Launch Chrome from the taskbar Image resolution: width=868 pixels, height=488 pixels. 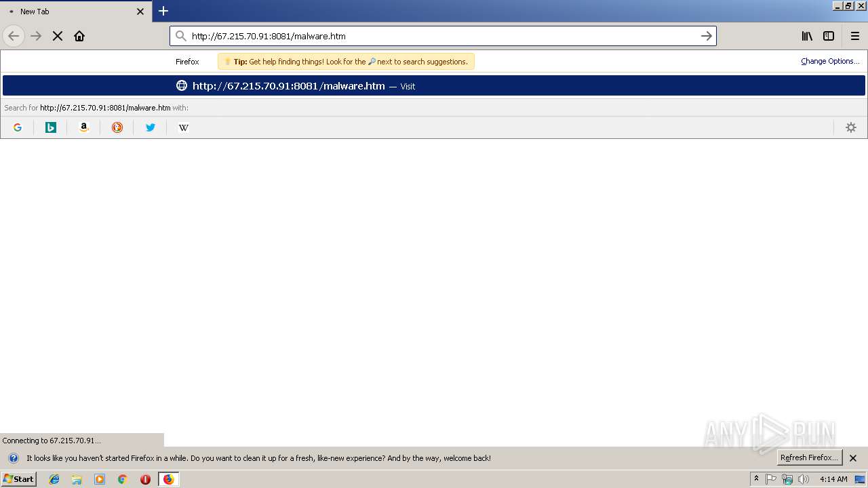(x=122, y=479)
